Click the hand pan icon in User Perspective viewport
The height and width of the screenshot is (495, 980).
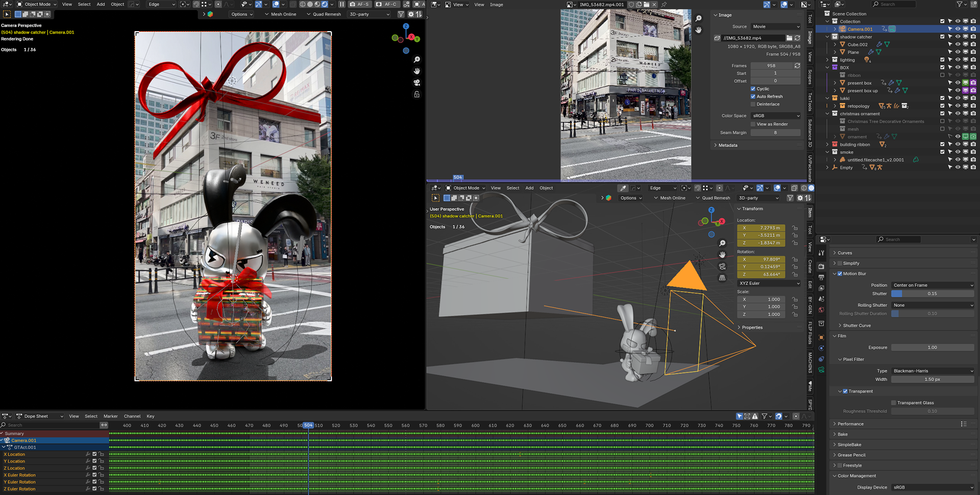tap(722, 254)
